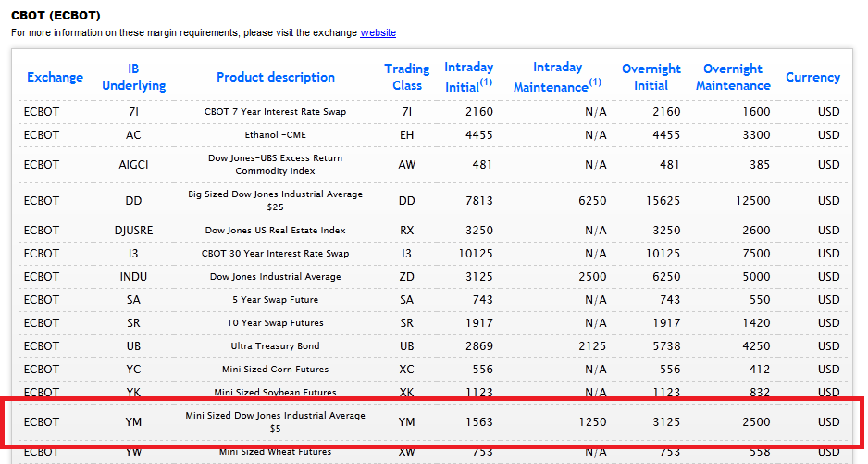Select the 5 Year Swap Future cell
Image resolution: width=868 pixels, height=464 pixels.
point(275,300)
